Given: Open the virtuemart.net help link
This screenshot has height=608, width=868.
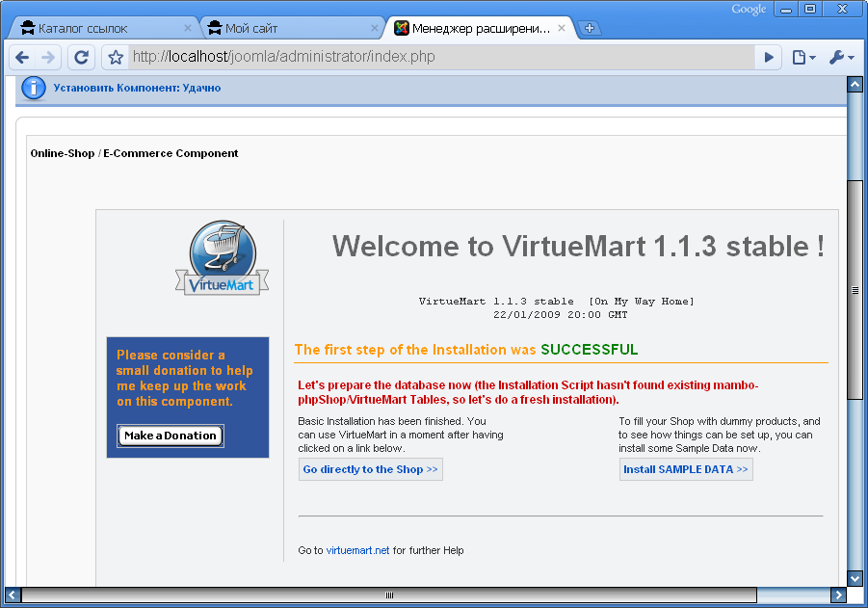Looking at the screenshot, I should click(357, 550).
